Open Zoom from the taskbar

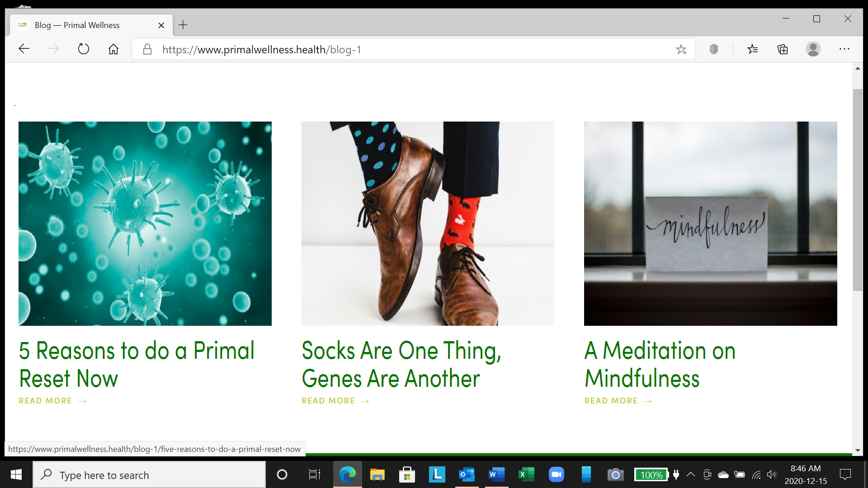click(556, 474)
